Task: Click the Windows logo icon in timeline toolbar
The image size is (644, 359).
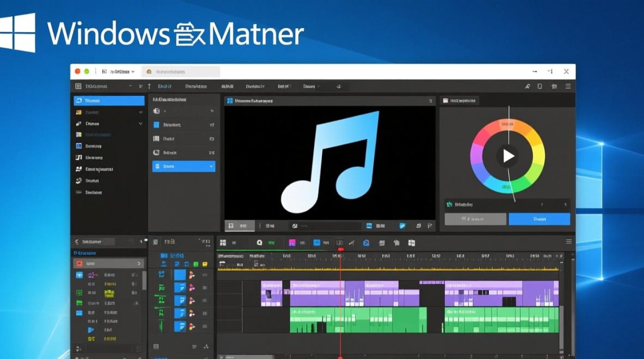Action: pyautogui.click(x=411, y=243)
